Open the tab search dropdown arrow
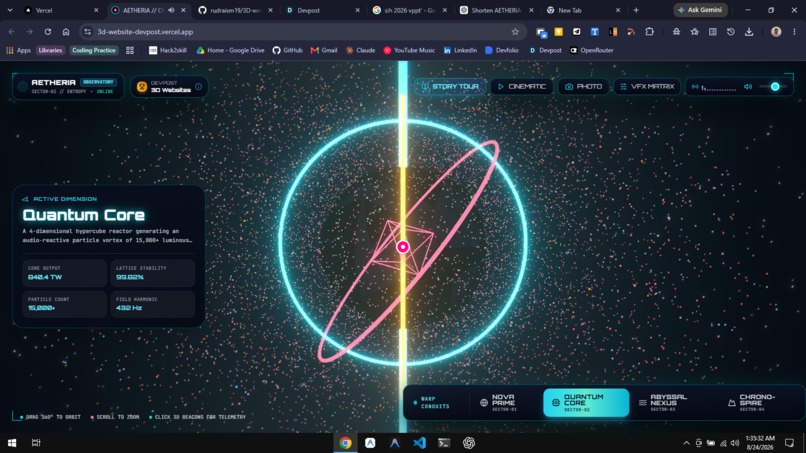This screenshot has width=806, height=453. click(x=10, y=10)
